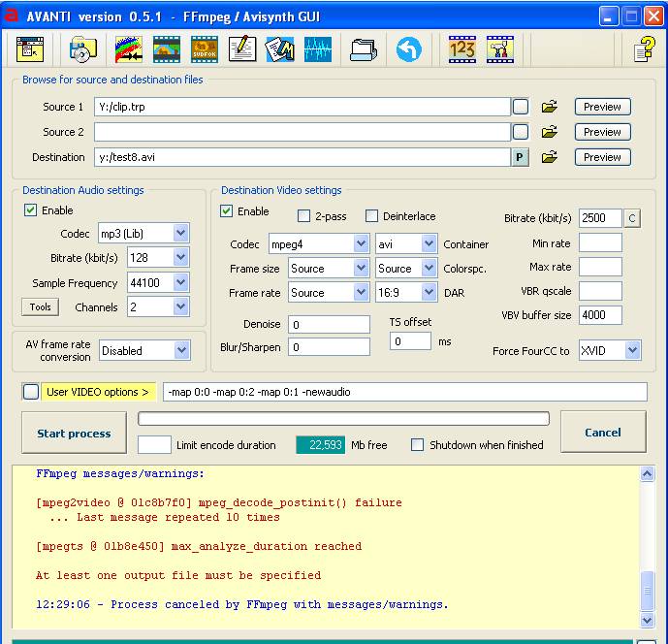
Task: Browse for Source 1 file folder icon
Action: tap(549, 107)
